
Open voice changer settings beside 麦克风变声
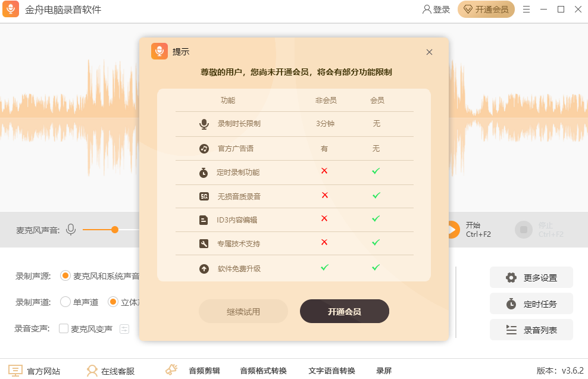click(124, 328)
